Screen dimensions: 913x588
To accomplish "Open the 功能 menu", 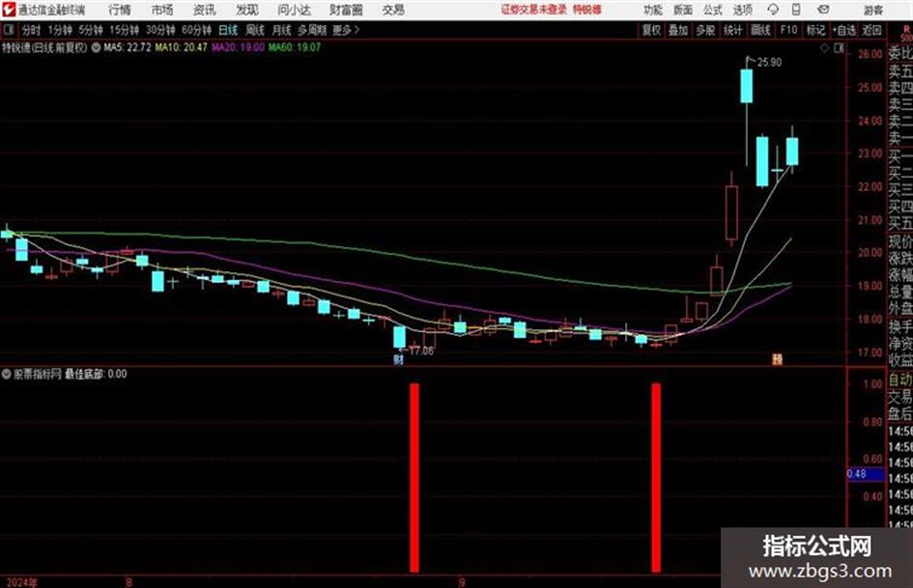I will (x=653, y=10).
